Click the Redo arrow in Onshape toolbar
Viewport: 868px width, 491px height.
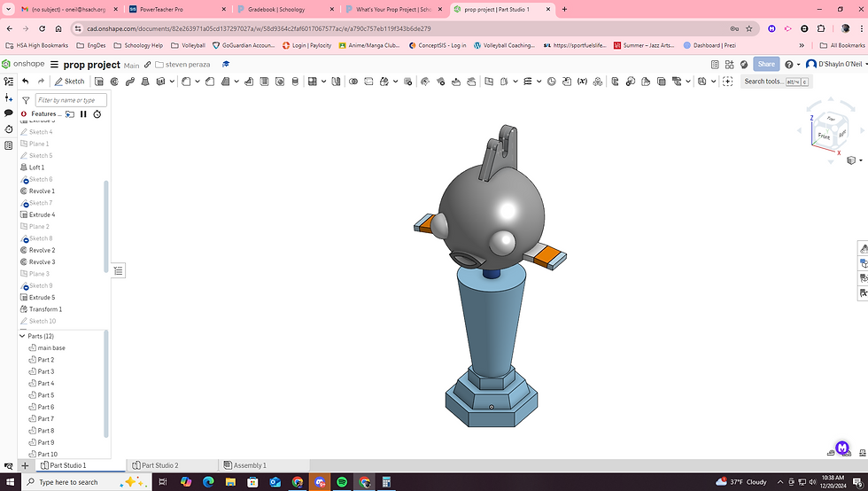coord(41,82)
